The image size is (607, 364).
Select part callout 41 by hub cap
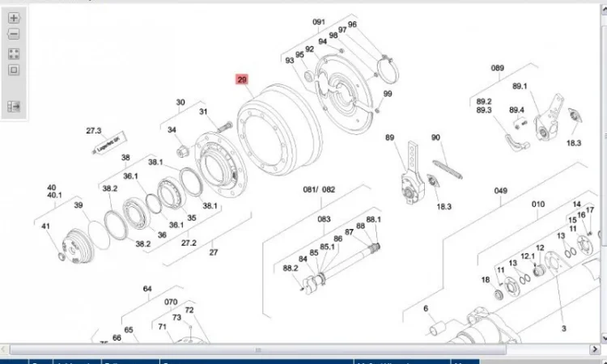(x=45, y=226)
